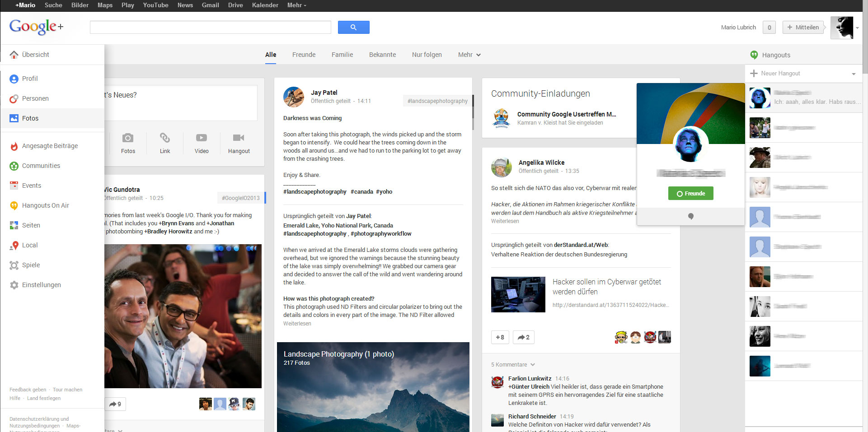
Task: Expand the 5 Kommentare list
Action: [513, 365]
